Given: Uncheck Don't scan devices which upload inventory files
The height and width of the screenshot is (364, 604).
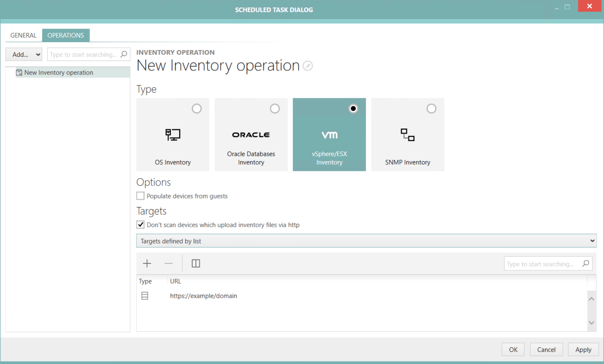Looking at the screenshot, I should [x=140, y=224].
